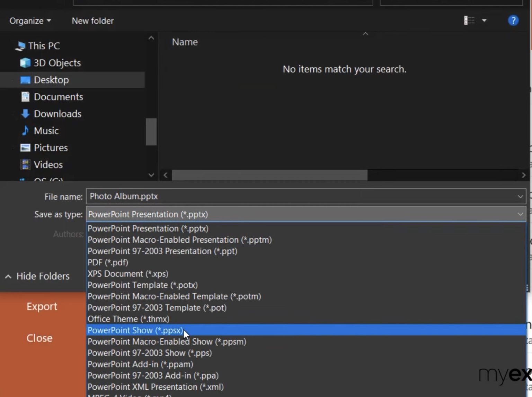
Task: Click the File name input field
Action: pos(242,196)
